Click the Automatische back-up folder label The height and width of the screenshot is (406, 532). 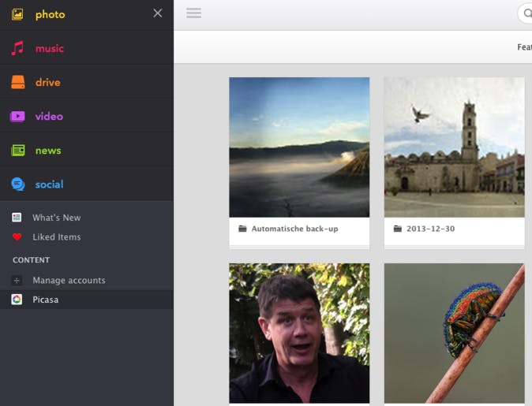coord(294,229)
